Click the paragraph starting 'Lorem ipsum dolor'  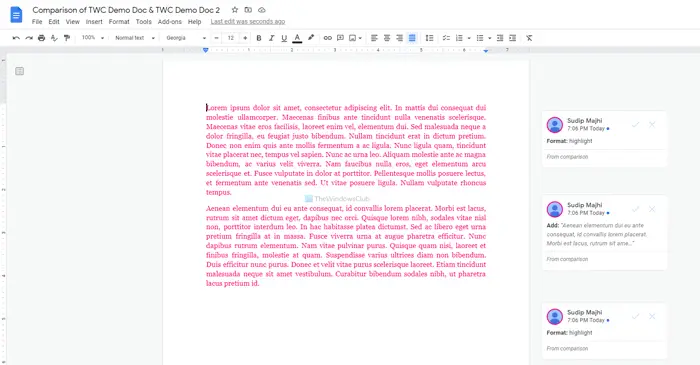tap(346, 150)
